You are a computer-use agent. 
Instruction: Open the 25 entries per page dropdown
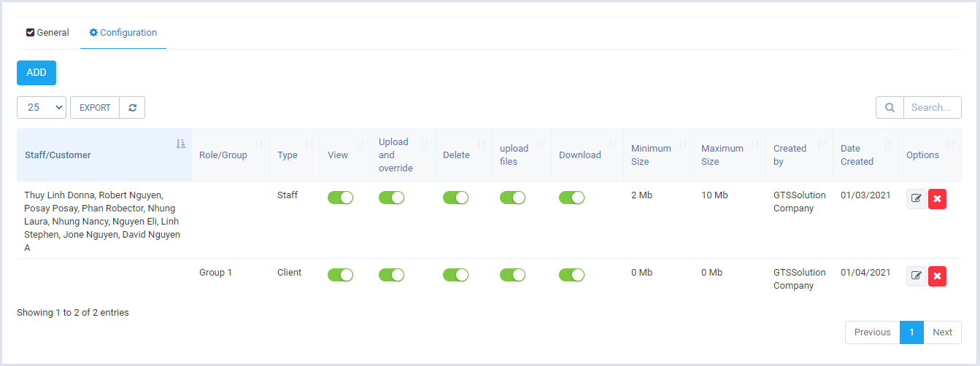[x=42, y=107]
